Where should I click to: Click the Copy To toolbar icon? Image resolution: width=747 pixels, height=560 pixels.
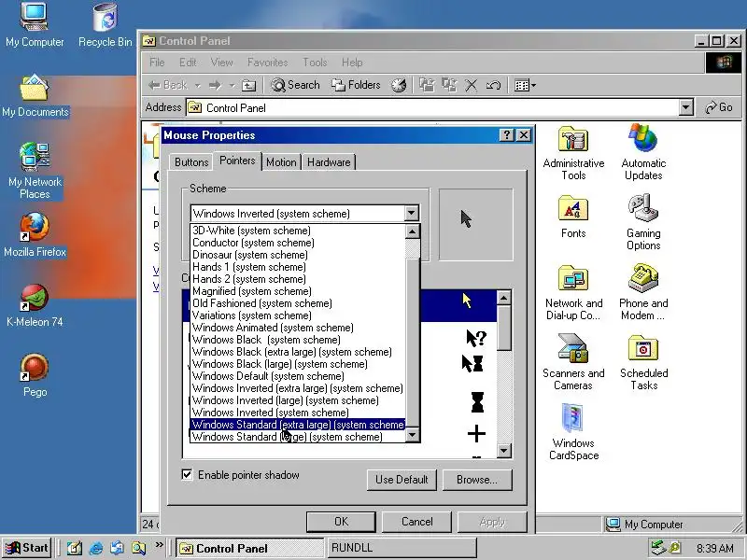(x=449, y=85)
